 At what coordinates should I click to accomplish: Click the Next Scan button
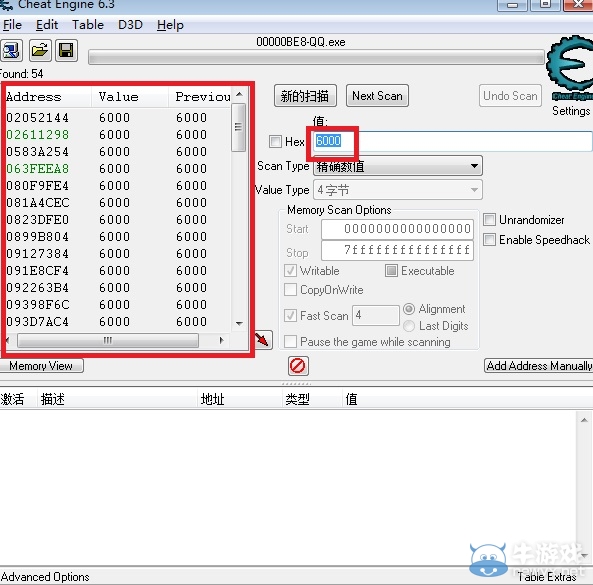tap(377, 96)
